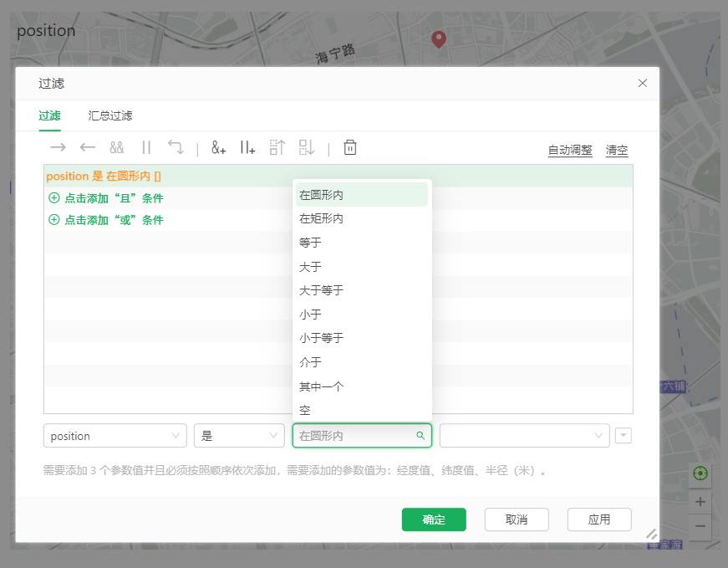Open the empty value dropdown
Viewport: 728px width, 568px height.
click(524, 436)
